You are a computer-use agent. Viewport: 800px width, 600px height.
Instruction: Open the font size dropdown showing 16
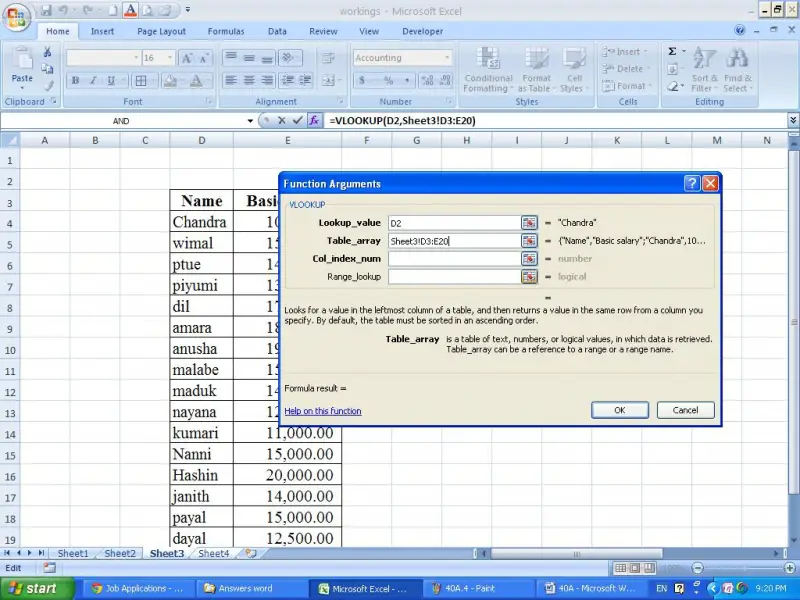[x=170, y=58]
